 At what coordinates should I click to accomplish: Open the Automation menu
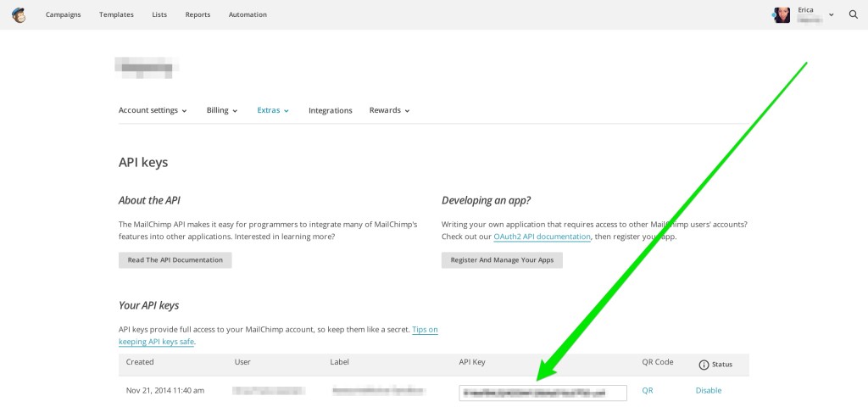[248, 15]
